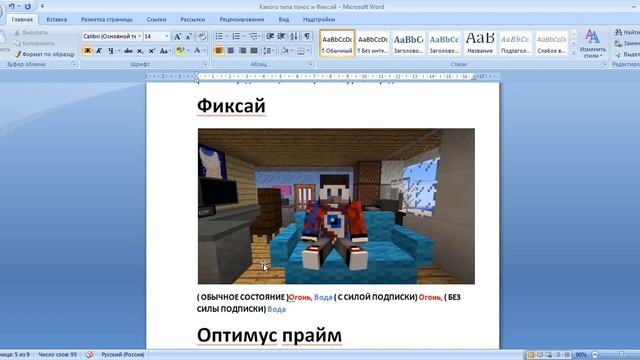The image size is (640, 360).
Task: Click Grow Font icon
Action: 178,36
